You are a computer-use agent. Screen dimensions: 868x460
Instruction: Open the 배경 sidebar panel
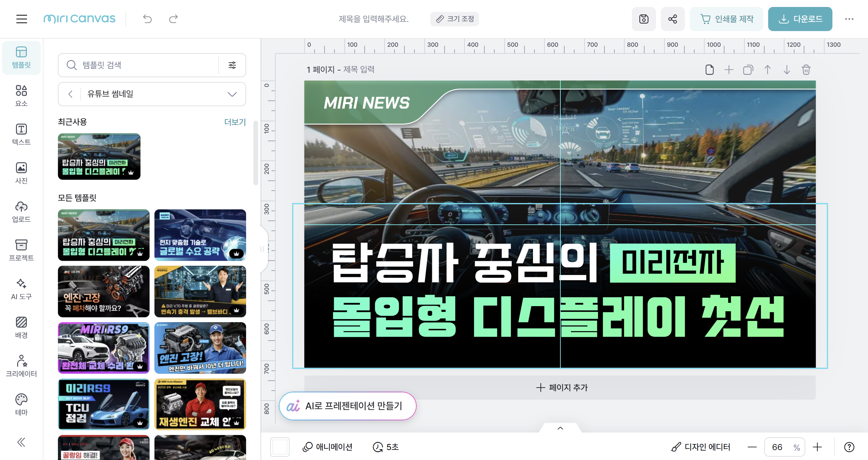pos(21,328)
